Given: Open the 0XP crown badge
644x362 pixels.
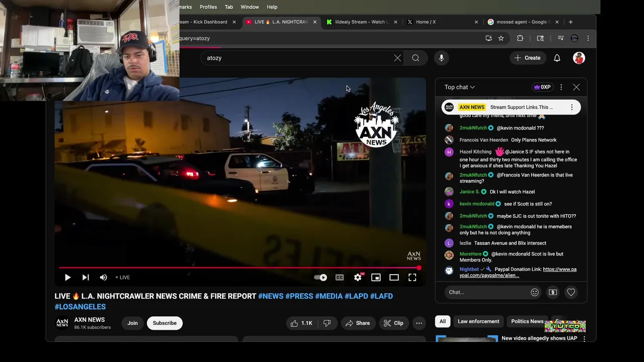Looking at the screenshot, I should point(542,87).
